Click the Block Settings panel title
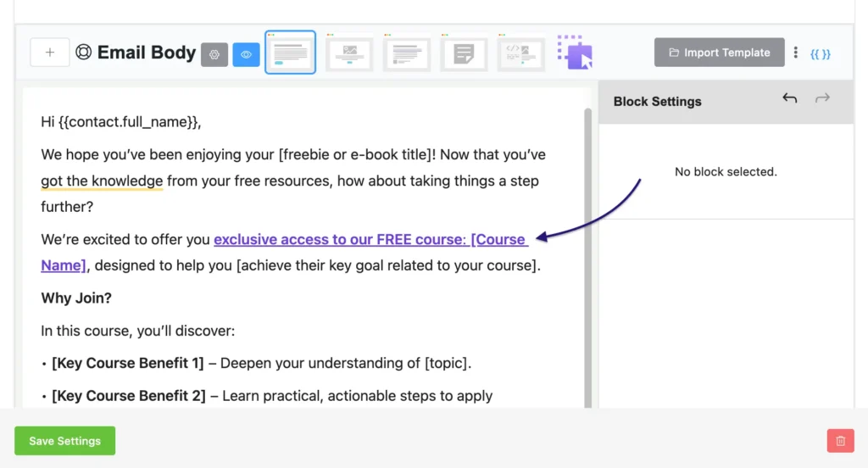 point(657,102)
